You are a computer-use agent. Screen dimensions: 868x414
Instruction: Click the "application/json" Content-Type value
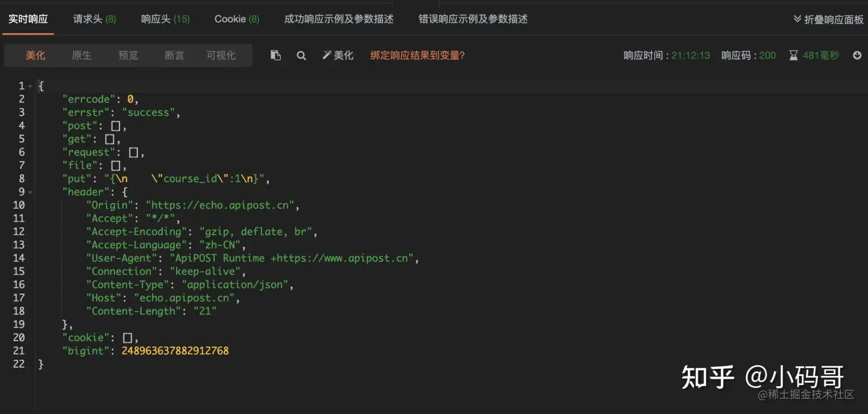pos(234,285)
